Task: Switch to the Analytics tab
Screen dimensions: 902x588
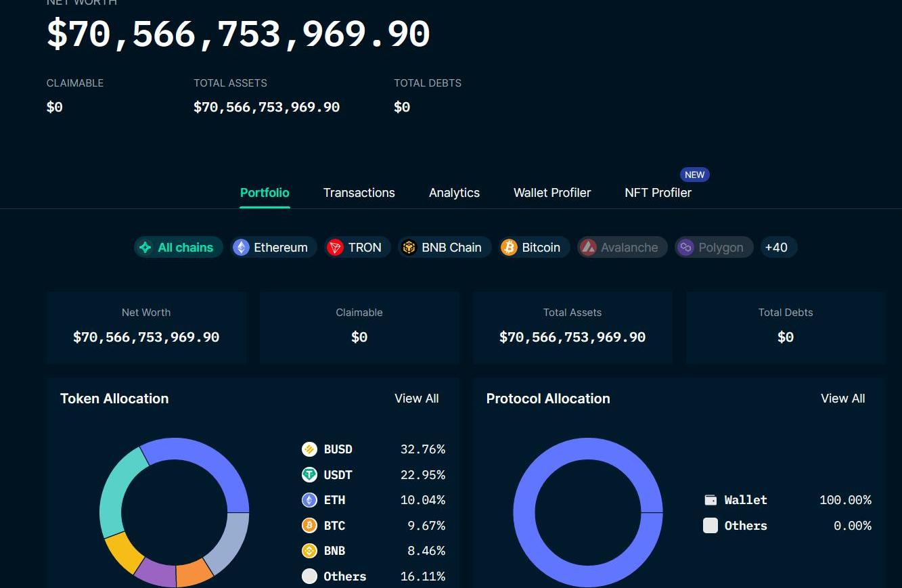Action: tap(454, 193)
